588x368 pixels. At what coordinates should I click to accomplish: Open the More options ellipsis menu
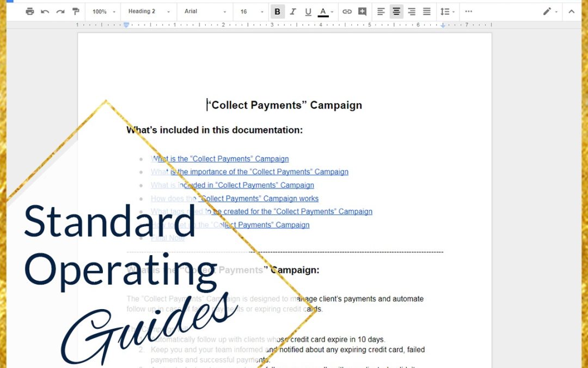468,11
